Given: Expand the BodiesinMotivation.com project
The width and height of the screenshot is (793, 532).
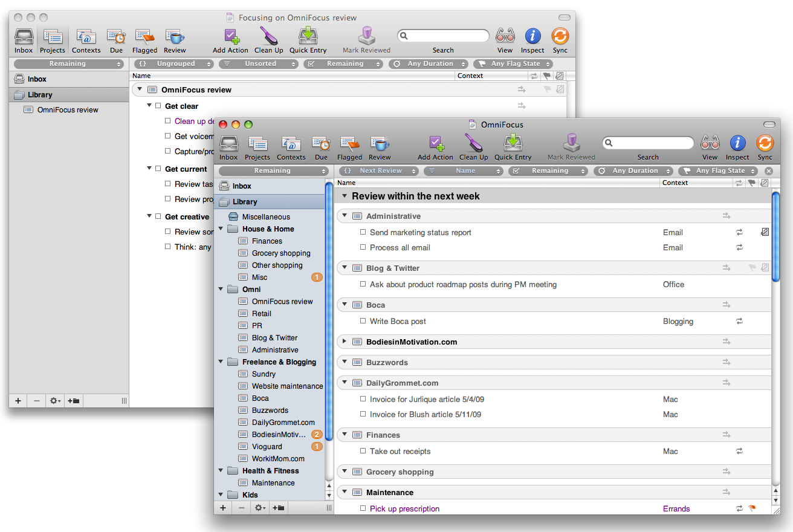Looking at the screenshot, I should (x=345, y=342).
